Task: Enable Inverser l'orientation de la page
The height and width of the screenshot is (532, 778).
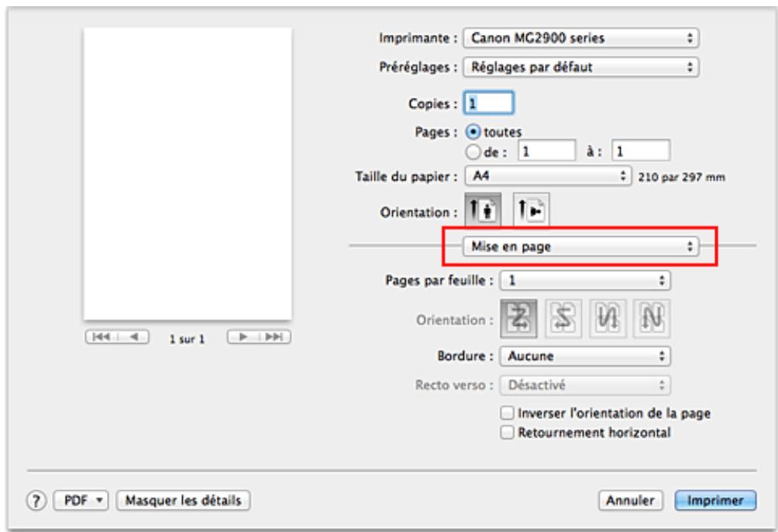Action: pos(507,413)
